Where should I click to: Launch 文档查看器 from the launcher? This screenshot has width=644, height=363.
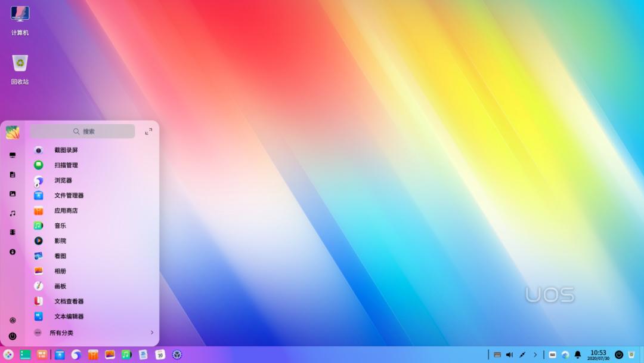click(x=69, y=302)
